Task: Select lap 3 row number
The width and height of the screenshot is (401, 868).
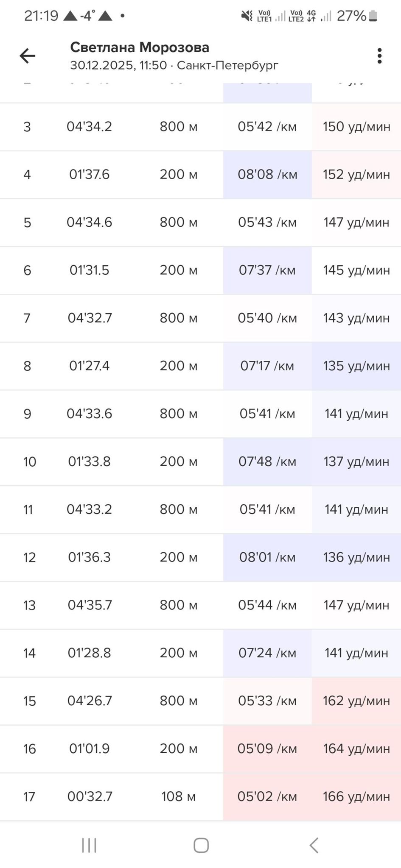Action: point(27,127)
